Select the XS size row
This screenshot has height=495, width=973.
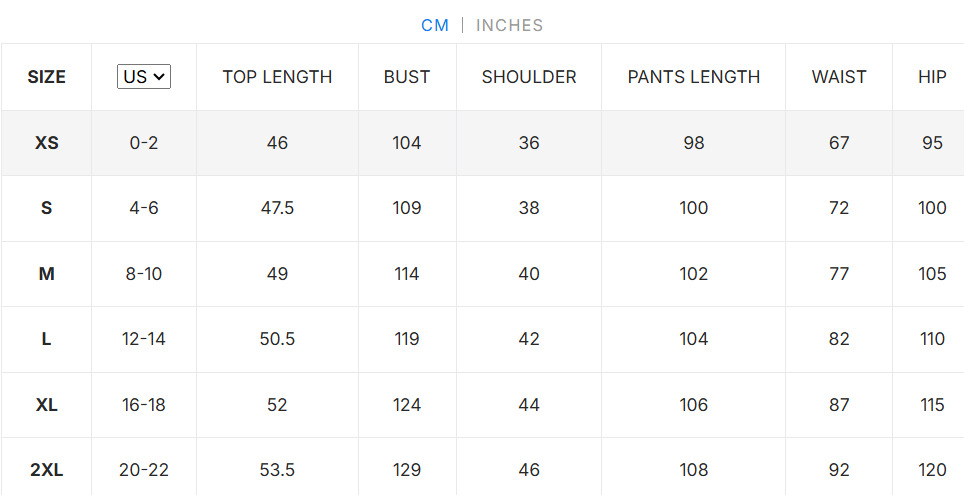pyautogui.click(x=47, y=143)
